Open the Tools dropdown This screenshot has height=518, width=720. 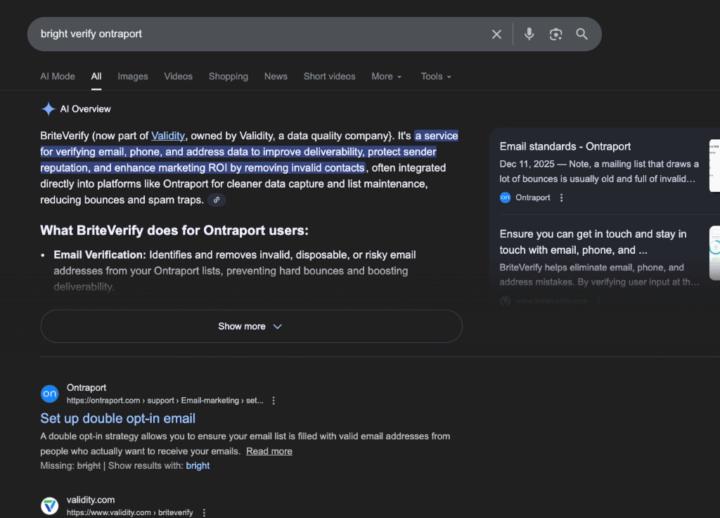pos(435,76)
